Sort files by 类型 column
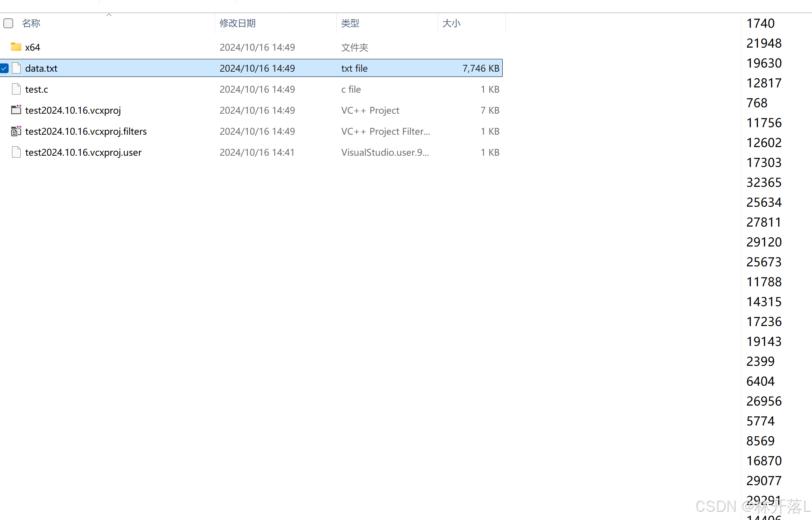Viewport: 812px width, 520px height. (350, 23)
